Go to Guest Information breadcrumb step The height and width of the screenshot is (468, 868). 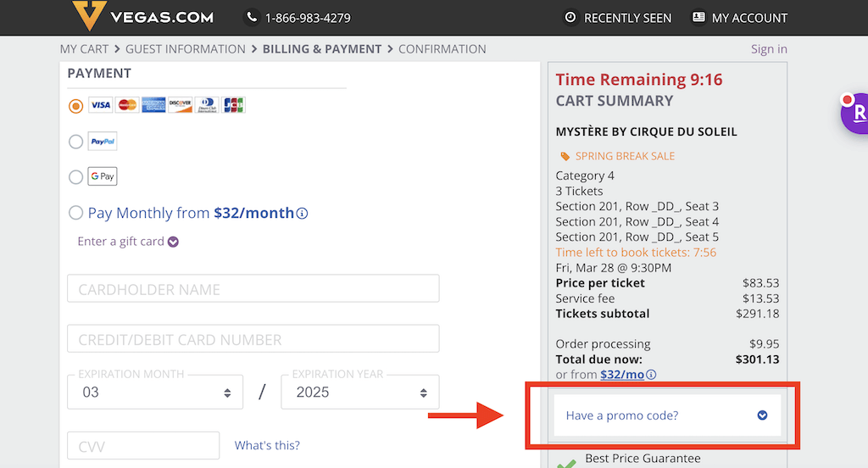[185, 49]
